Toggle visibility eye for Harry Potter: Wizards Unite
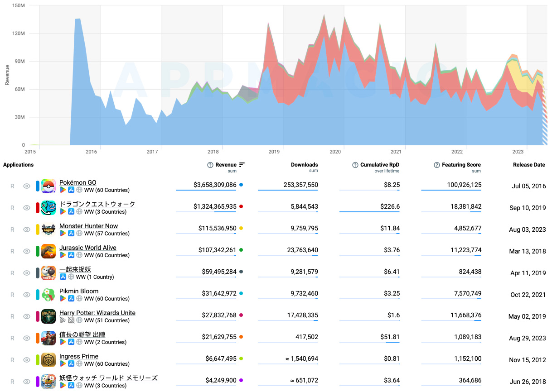 pos(27,316)
